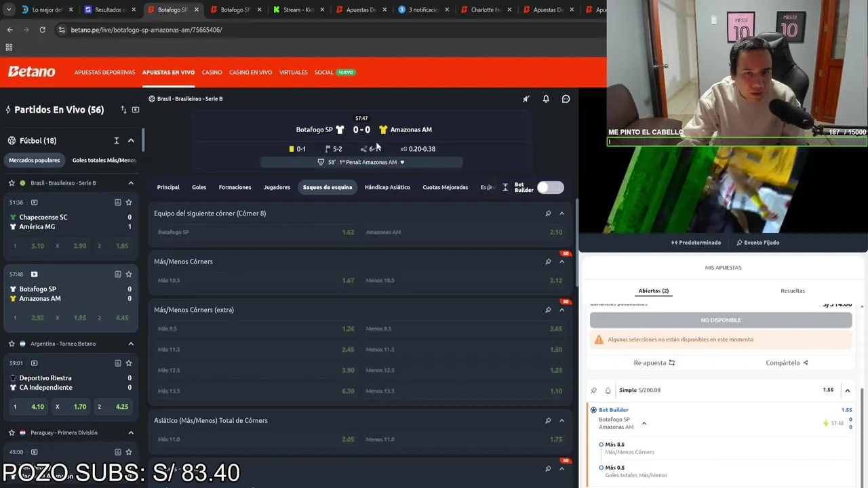Screen dimensions: 868x488
Task: Click the Compártelo share button
Action: click(787, 363)
